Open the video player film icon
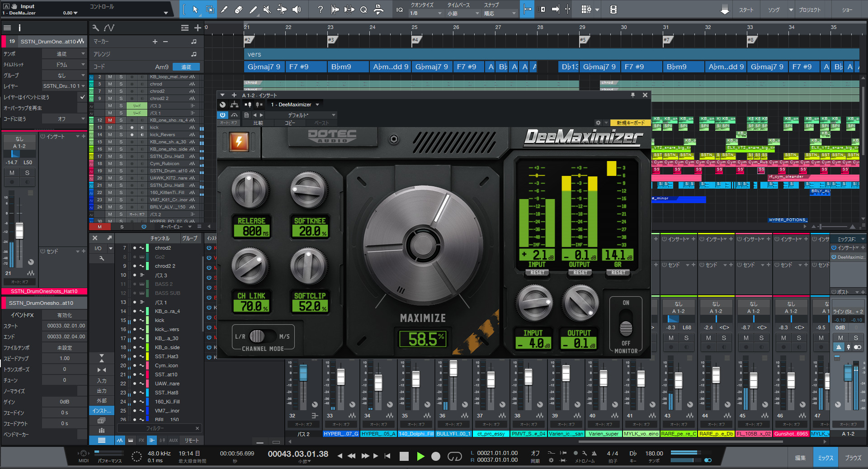The height and width of the screenshot is (469, 868). [613, 9]
